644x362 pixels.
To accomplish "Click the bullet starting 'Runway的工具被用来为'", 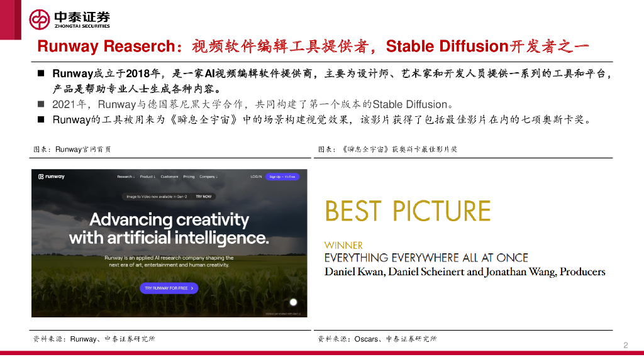I will tap(323, 120).
